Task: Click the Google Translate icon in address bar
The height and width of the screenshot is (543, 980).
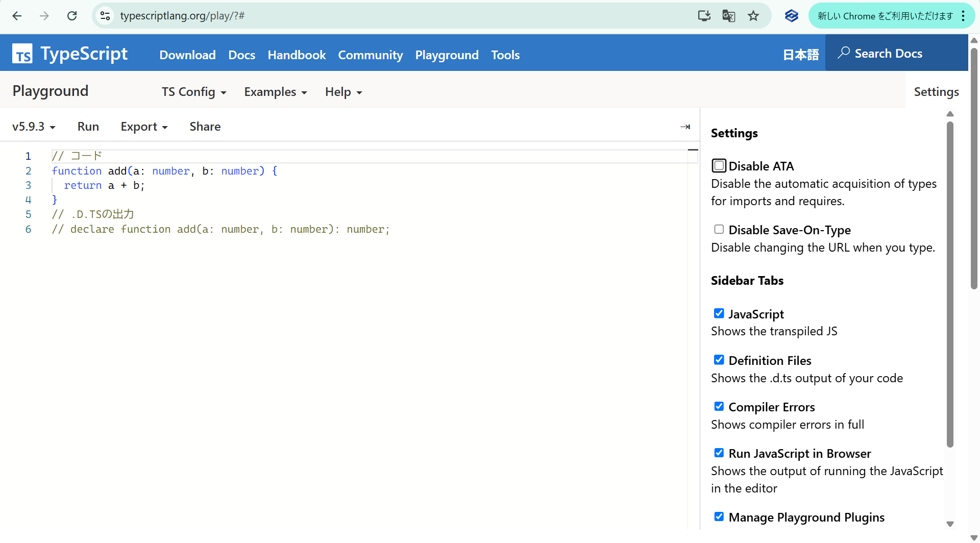Action: (x=729, y=16)
